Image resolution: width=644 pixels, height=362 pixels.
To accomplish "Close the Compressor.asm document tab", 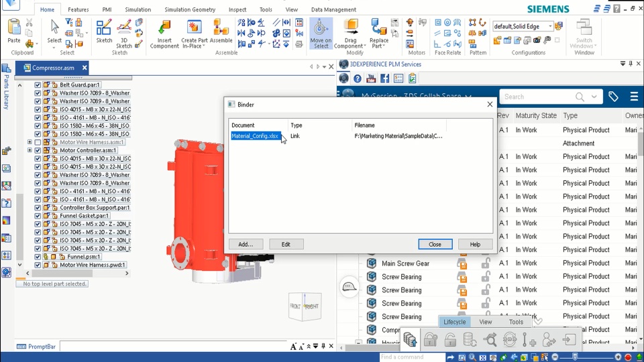I will tap(85, 68).
